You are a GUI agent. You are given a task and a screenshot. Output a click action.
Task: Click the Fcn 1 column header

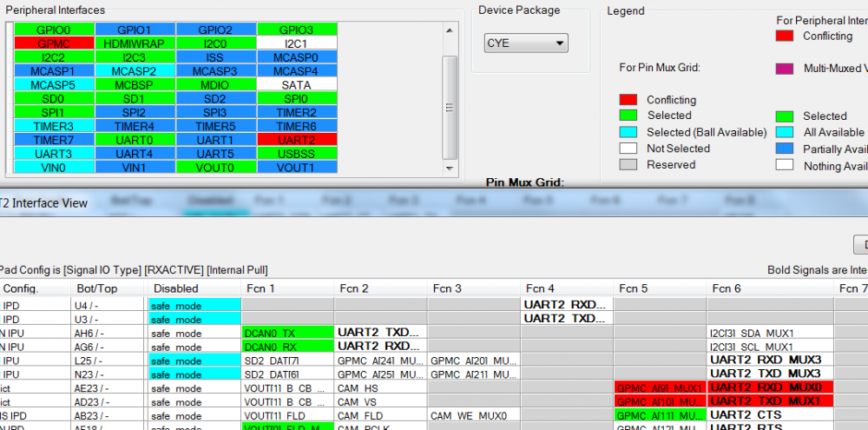(259, 288)
